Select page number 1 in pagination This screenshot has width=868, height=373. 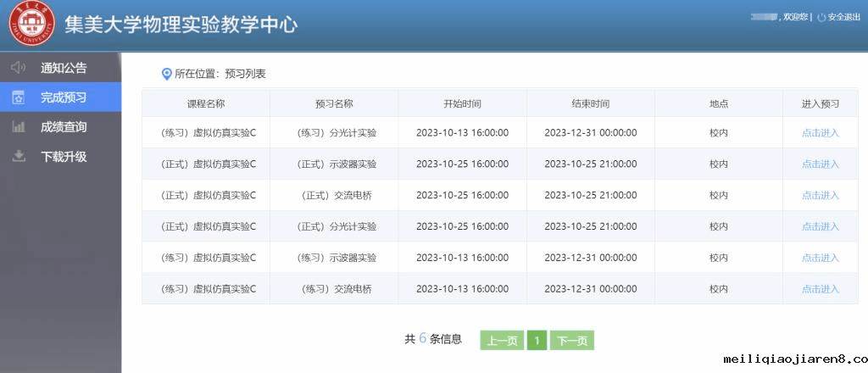tap(537, 341)
